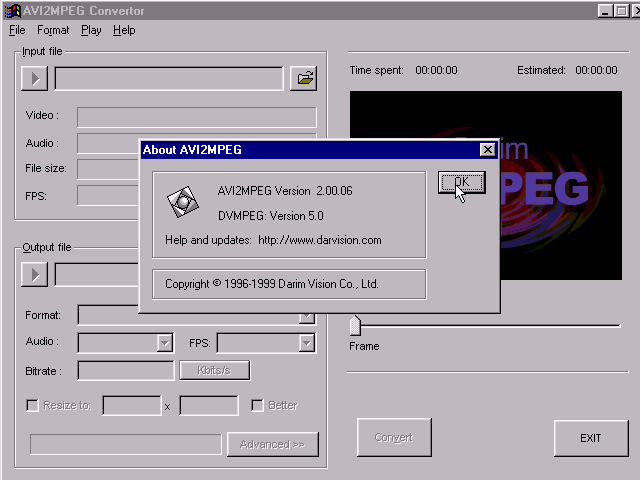Expand the output FPS dropdown
640x480 pixels.
[x=307, y=343]
